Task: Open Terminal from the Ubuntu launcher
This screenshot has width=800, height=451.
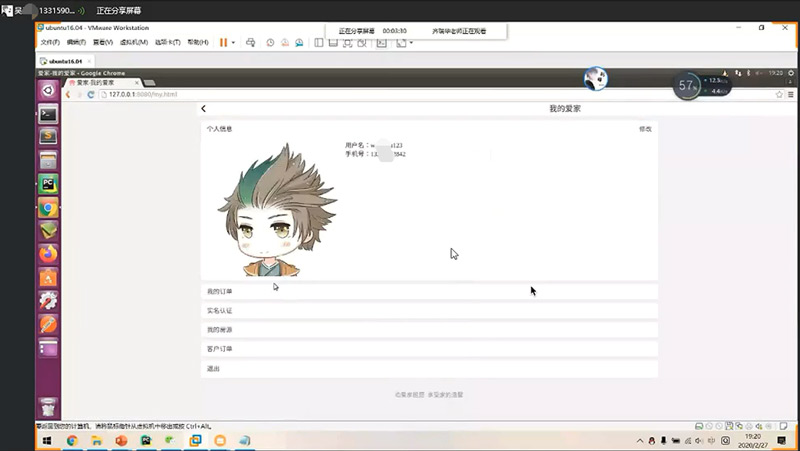Action: pos(48,113)
